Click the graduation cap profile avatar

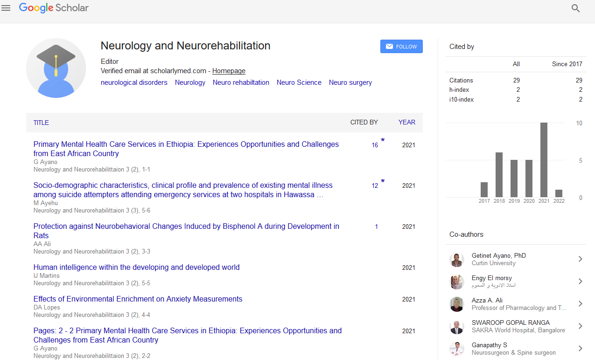(x=56, y=68)
